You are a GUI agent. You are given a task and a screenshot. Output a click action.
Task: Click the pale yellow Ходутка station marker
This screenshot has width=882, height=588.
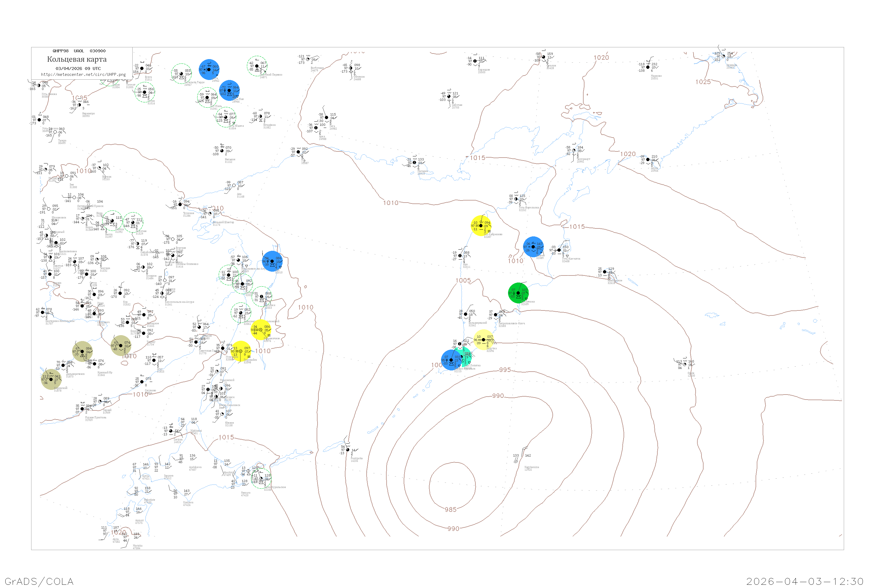[x=483, y=340]
